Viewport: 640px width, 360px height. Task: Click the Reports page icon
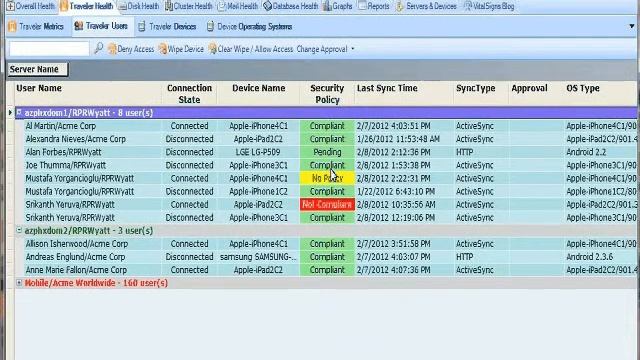(x=362, y=6)
